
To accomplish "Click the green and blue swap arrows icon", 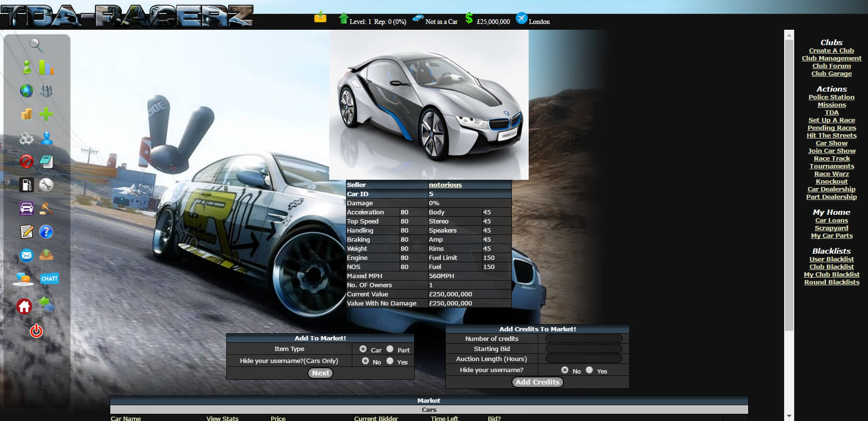I will [x=46, y=304].
